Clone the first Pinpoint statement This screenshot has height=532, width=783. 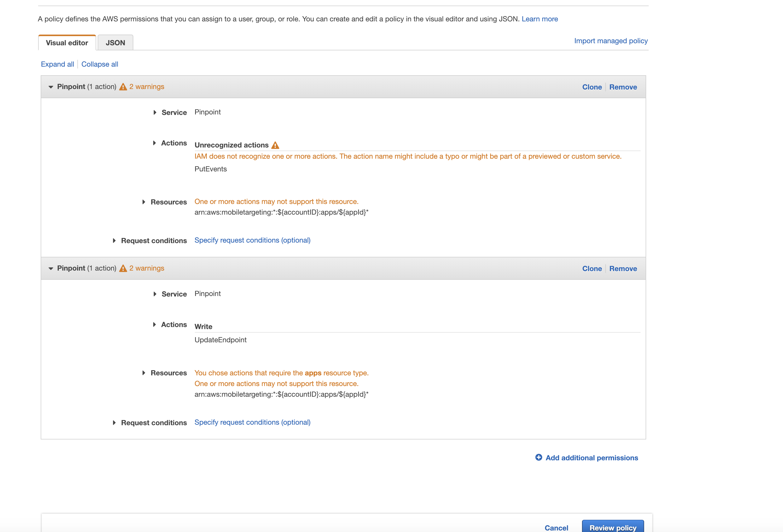click(592, 87)
